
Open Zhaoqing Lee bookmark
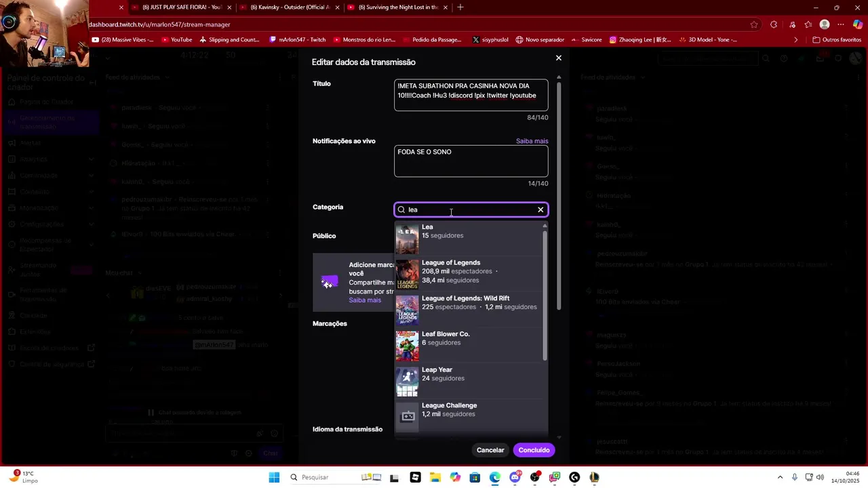point(640,40)
